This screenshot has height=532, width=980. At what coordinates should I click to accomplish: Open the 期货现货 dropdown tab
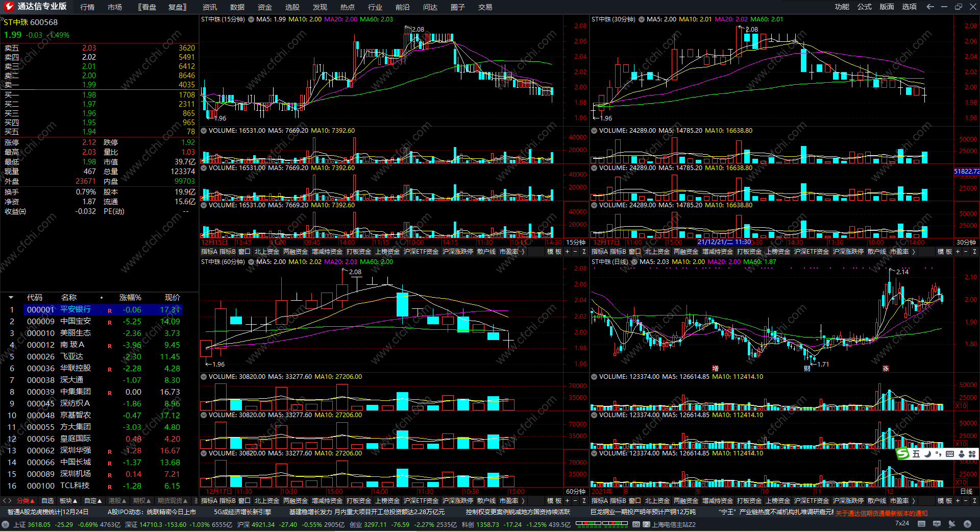tap(173, 501)
